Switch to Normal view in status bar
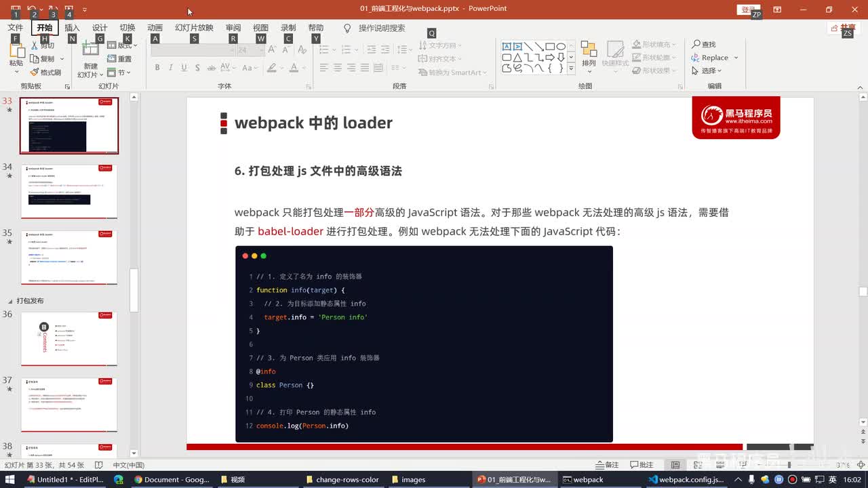 point(675,465)
